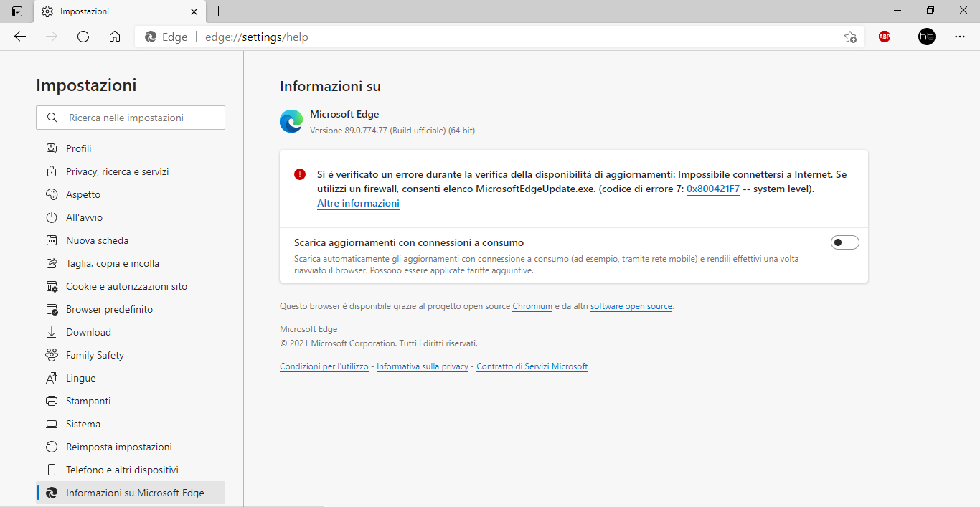The height and width of the screenshot is (507, 980).
Task: Open the All'avvio settings section
Action: 131,217
